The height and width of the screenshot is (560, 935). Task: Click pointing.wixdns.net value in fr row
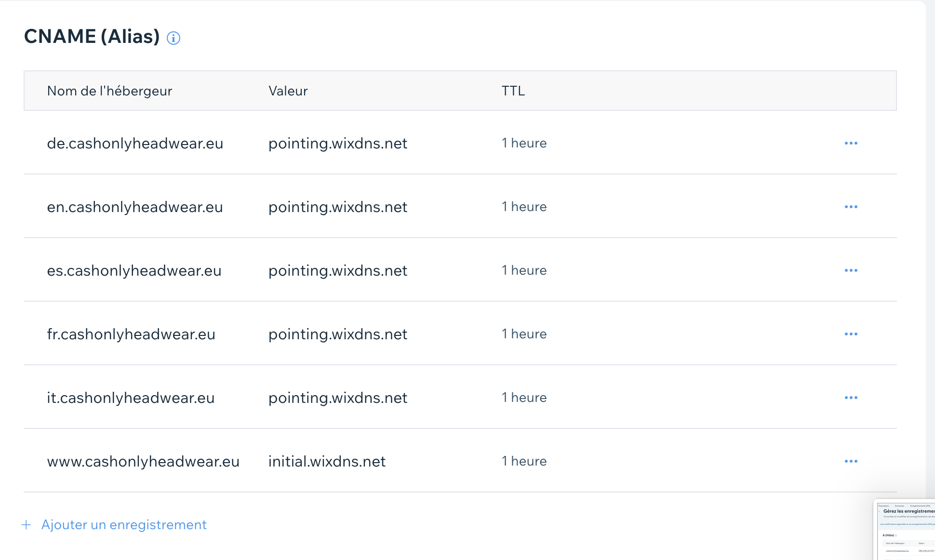click(337, 334)
